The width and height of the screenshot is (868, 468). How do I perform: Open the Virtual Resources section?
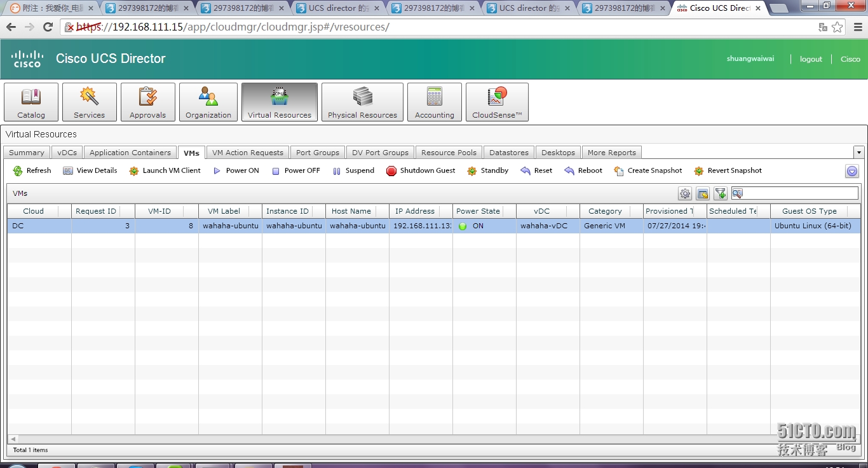point(280,102)
